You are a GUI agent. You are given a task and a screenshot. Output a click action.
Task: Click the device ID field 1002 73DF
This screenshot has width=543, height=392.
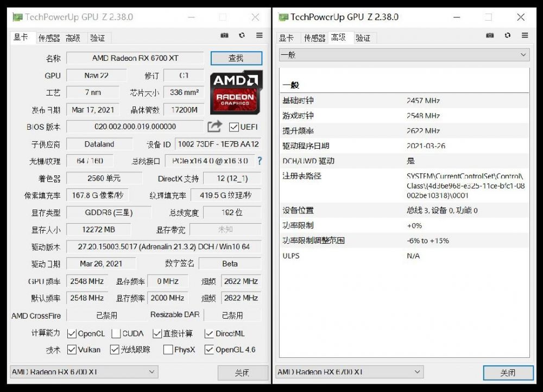click(218, 144)
